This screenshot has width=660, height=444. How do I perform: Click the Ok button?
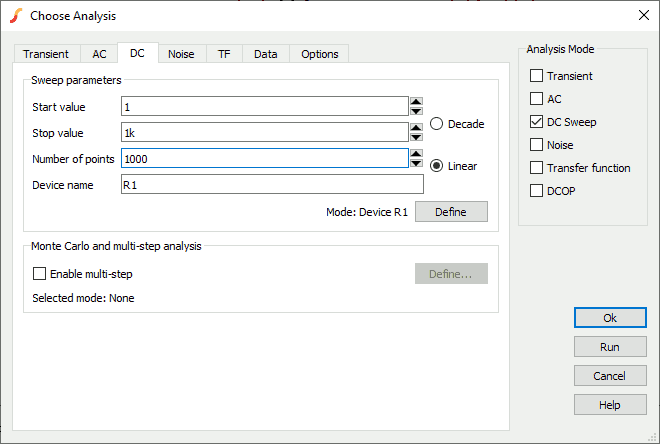610,317
